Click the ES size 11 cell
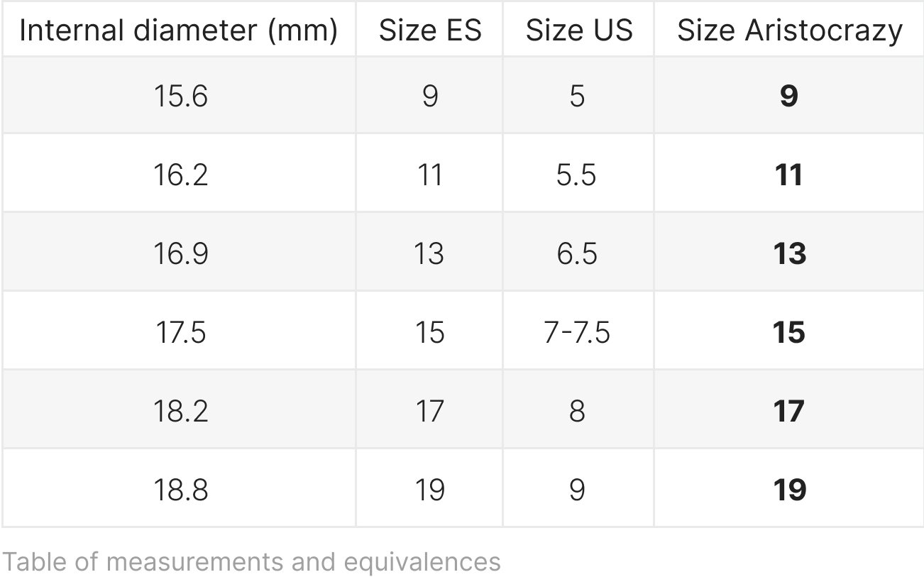Image resolution: width=924 pixels, height=577 pixels. [429, 173]
